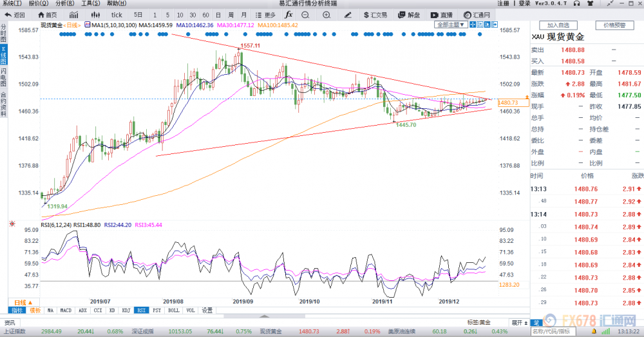Go back with the 返回 arrow button

(14, 15)
